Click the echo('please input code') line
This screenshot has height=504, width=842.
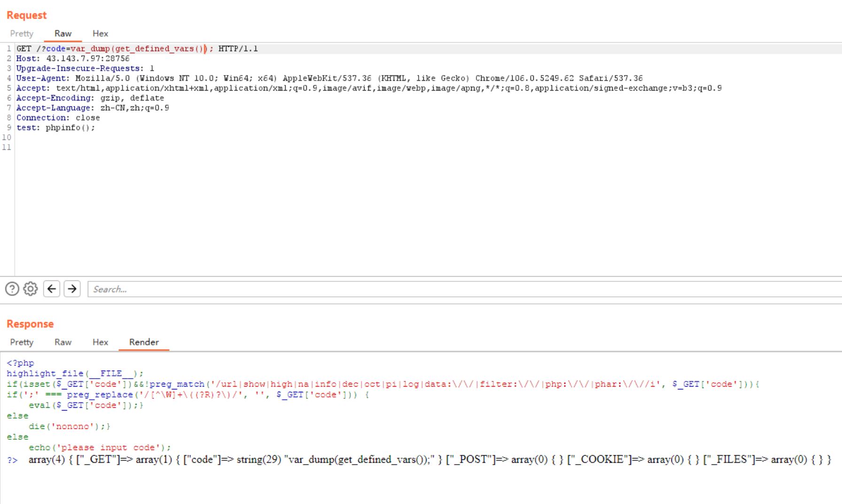(100, 447)
